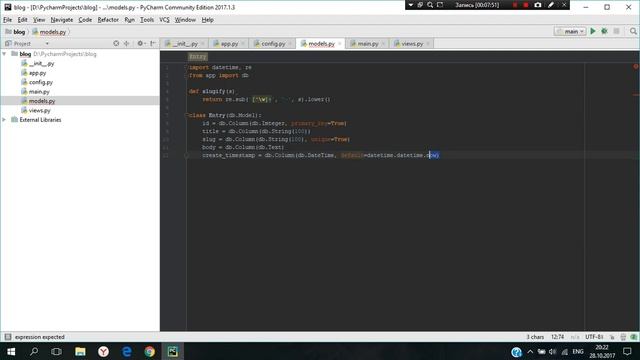Start debugging with the bug icon
The height and width of the screenshot is (360, 640).
(x=604, y=31)
